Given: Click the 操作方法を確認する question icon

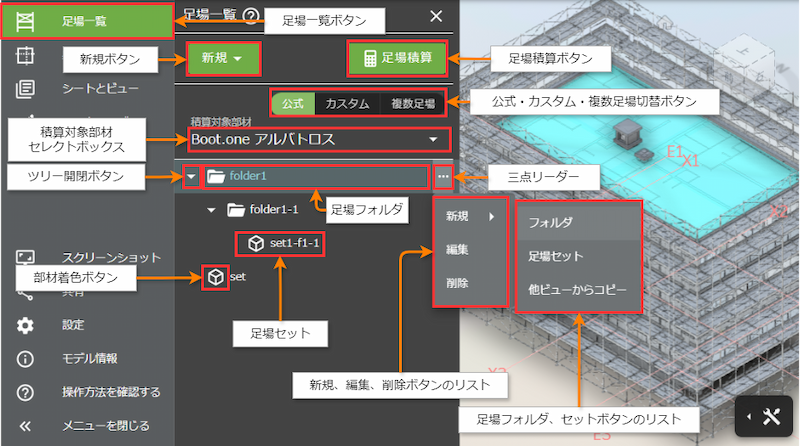Looking at the screenshot, I should (25, 392).
